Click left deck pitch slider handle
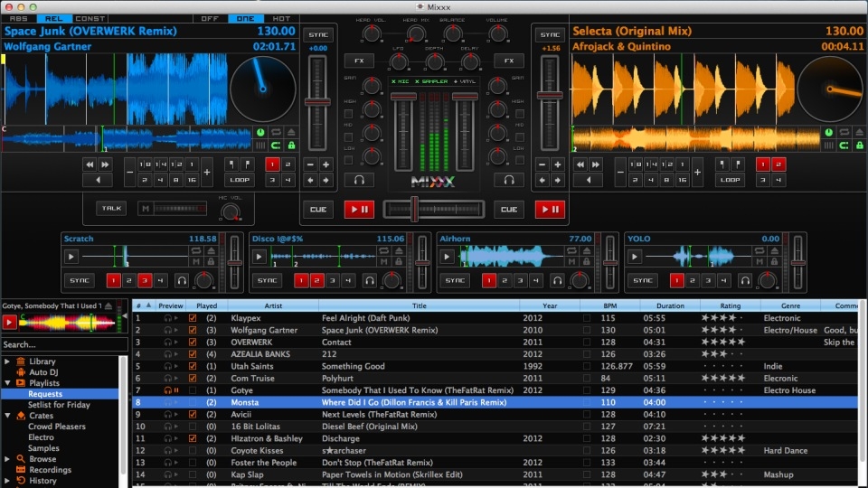The image size is (868, 488). point(317,102)
